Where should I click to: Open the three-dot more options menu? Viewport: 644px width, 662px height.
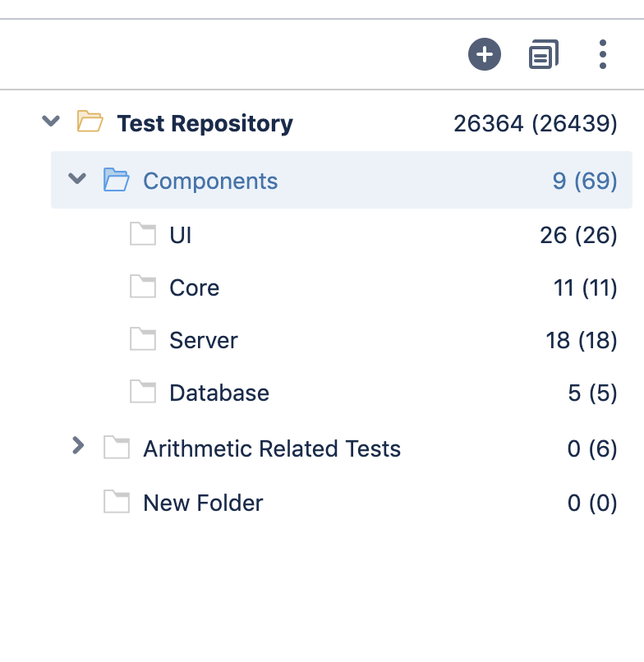[603, 54]
